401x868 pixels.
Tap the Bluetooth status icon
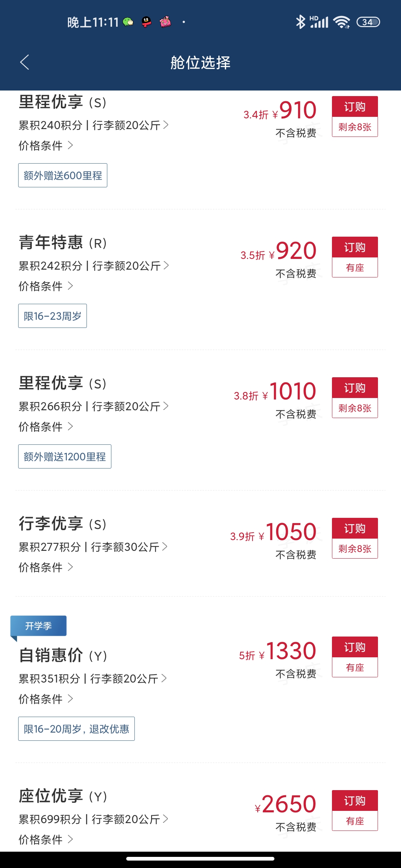click(x=300, y=22)
